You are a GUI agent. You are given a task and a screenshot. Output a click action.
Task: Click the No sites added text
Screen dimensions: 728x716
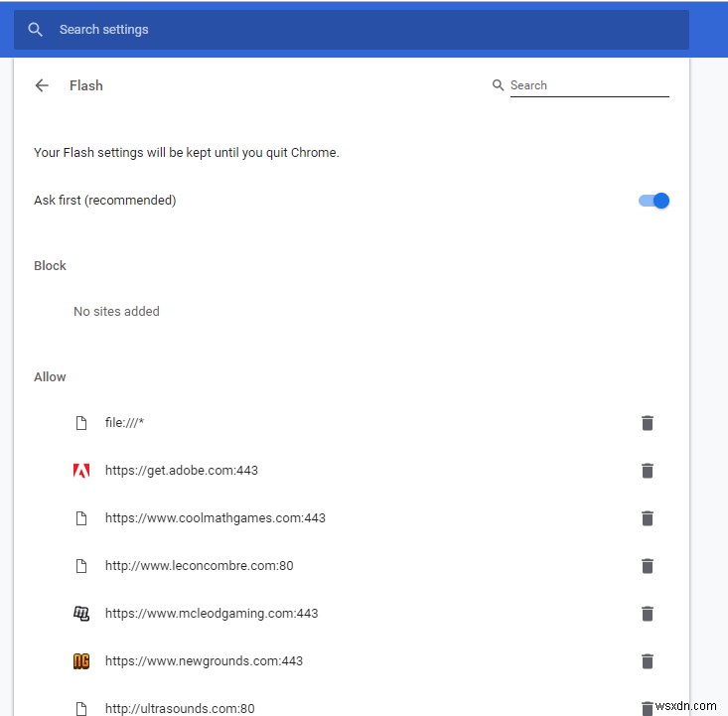(116, 311)
